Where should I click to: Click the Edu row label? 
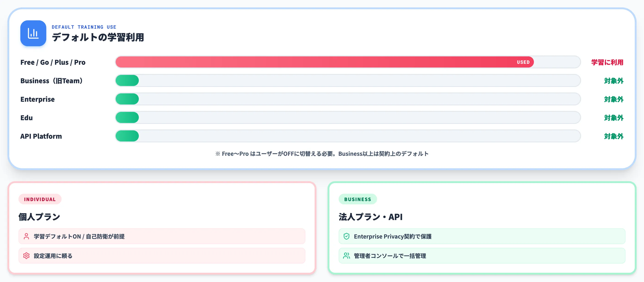click(x=27, y=118)
